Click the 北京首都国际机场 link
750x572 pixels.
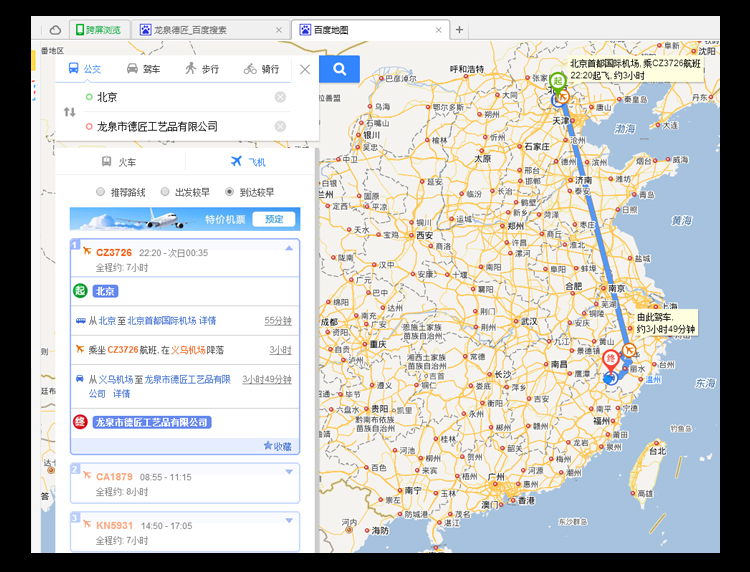(162, 320)
